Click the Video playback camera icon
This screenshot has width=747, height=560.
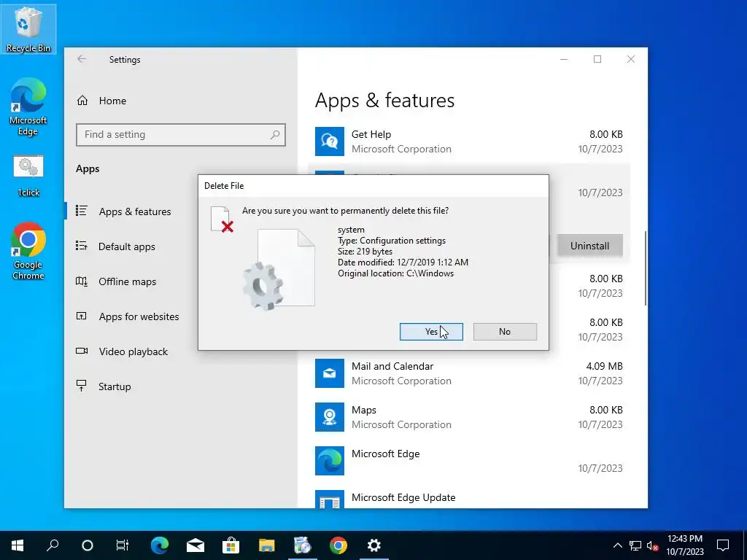point(82,351)
